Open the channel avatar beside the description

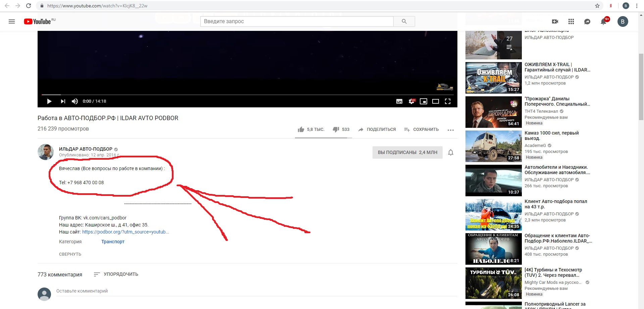46,152
